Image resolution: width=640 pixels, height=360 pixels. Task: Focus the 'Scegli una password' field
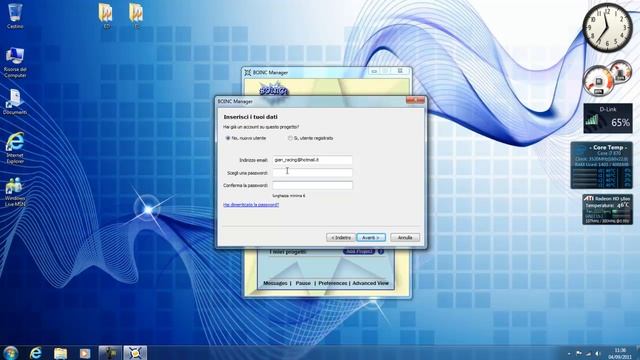312,173
